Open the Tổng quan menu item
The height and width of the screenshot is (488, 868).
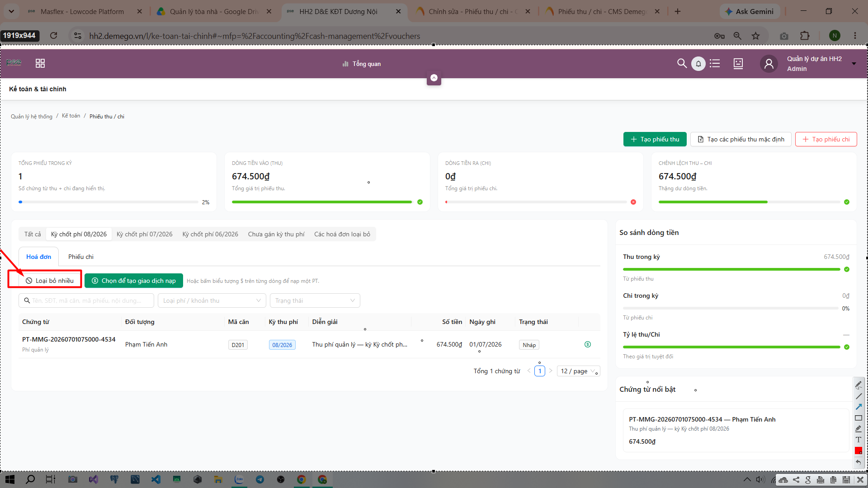362,64
